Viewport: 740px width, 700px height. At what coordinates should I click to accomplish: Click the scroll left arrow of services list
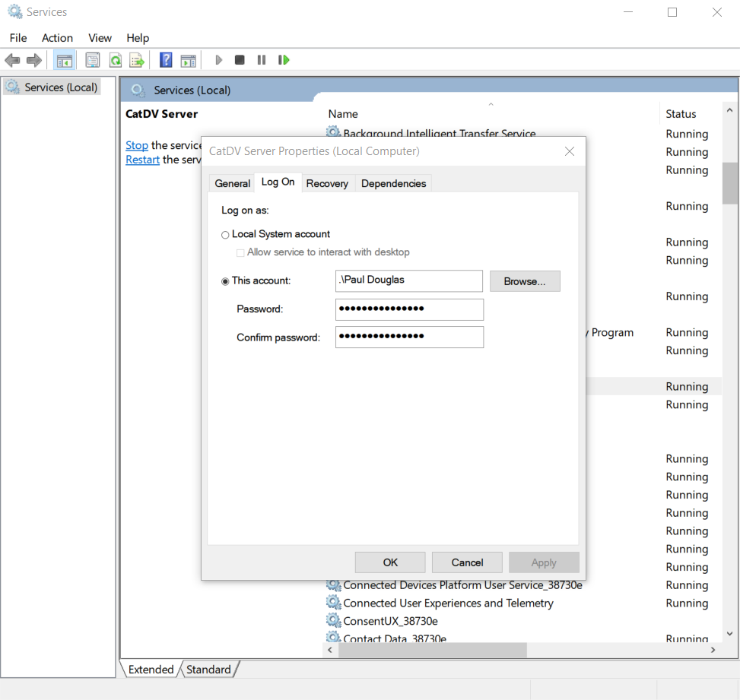click(330, 650)
